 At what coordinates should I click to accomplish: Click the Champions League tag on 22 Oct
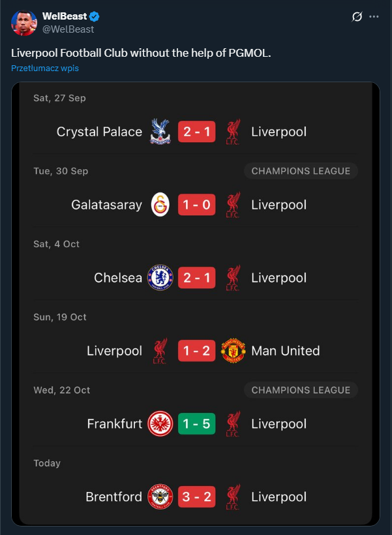click(x=301, y=390)
